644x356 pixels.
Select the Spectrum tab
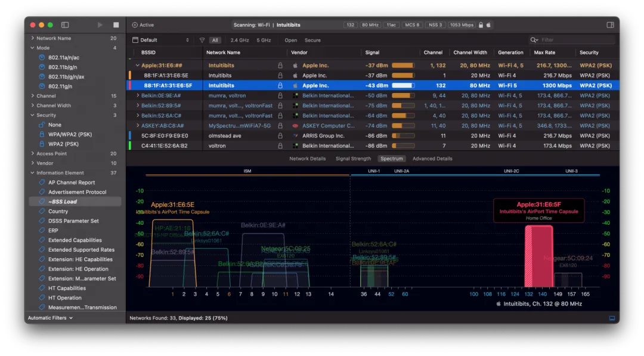coord(391,159)
